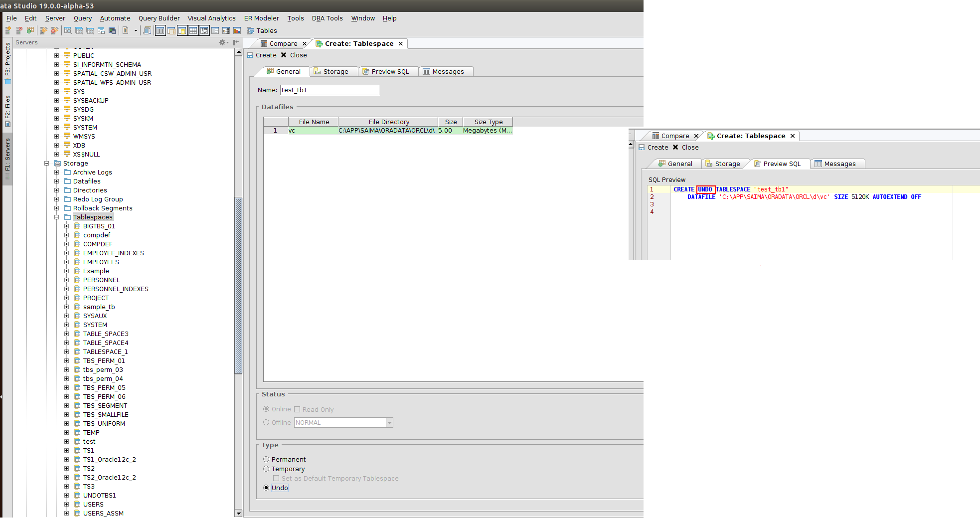Open the File menu

(x=11, y=18)
